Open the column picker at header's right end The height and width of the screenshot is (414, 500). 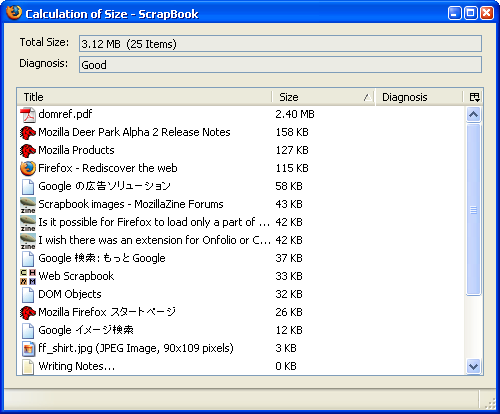(x=474, y=97)
